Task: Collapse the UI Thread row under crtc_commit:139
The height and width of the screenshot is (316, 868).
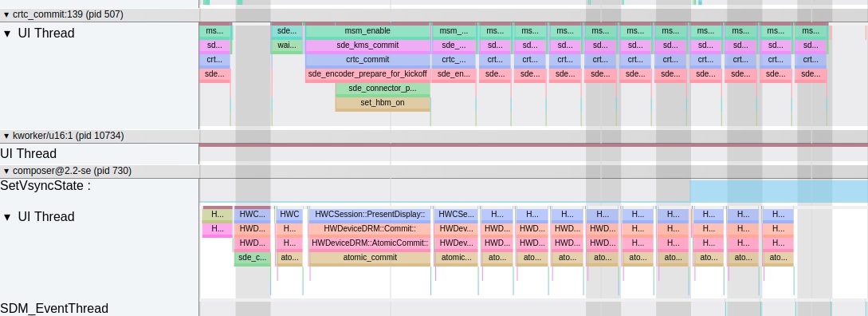Action: coord(7,34)
